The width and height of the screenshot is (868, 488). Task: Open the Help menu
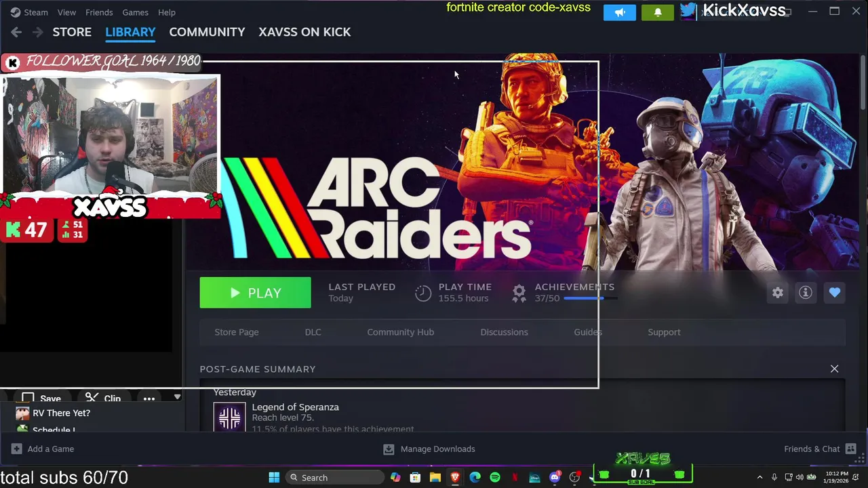[x=167, y=12]
